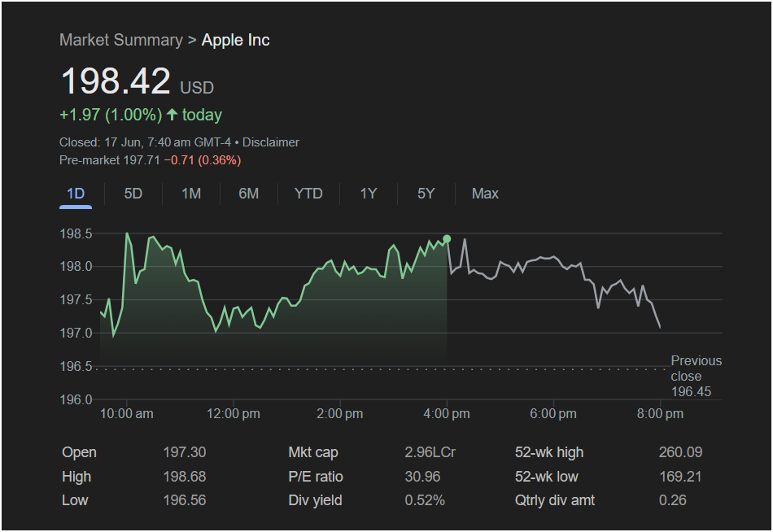Click the Low value 196.56

pyautogui.click(x=185, y=500)
